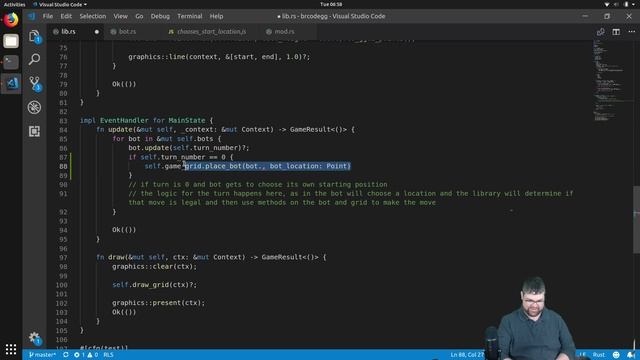Open the Go menu
This screenshot has width=640, height=360.
click(x=139, y=16)
